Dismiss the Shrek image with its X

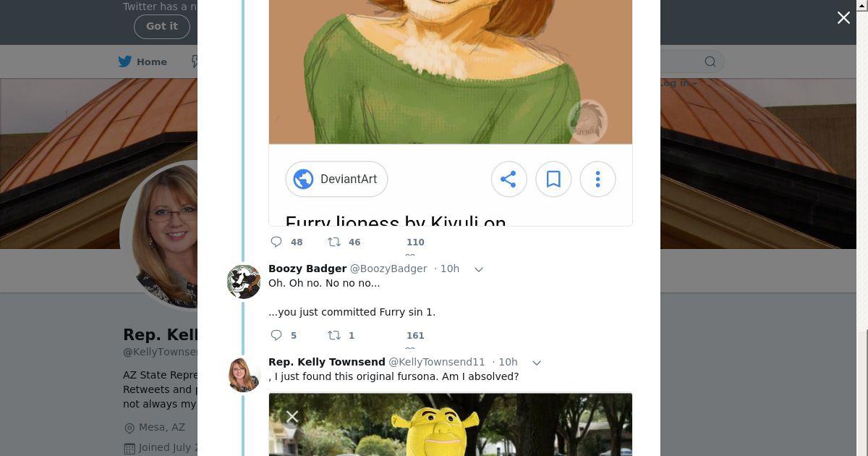click(292, 416)
